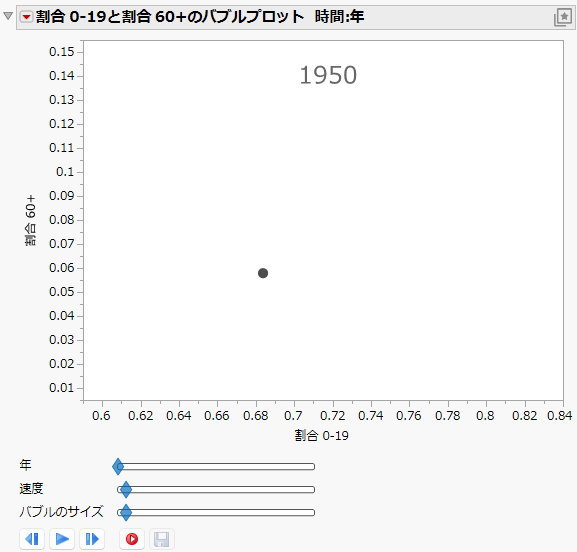Image resolution: width=577 pixels, height=552 pixels.
Task: Click the バブルのサイズ slider handle
Action: (x=126, y=513)
